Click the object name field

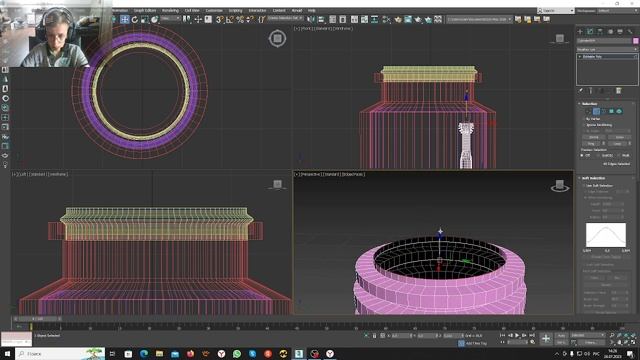604,41
